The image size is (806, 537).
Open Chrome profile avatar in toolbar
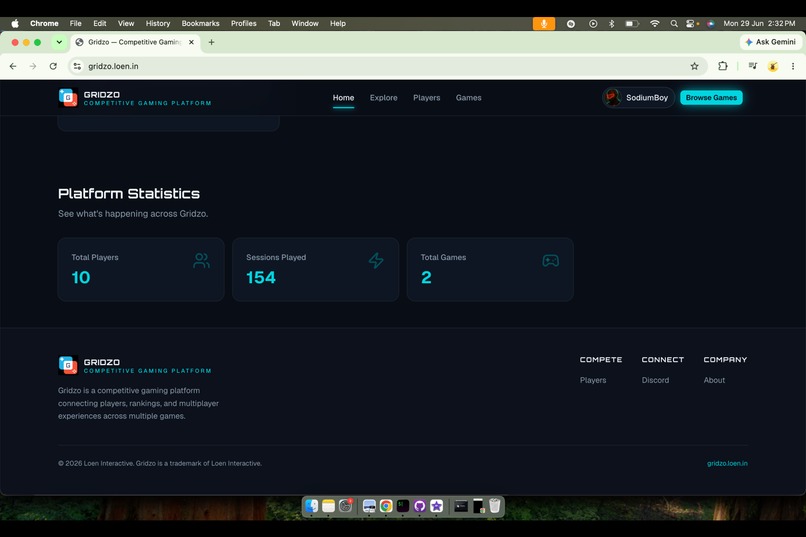773,66
